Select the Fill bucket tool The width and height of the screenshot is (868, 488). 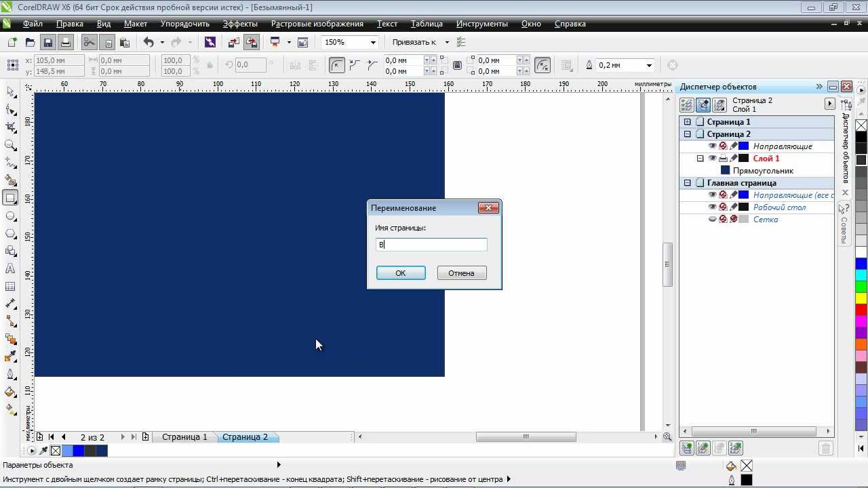point(10,392)
